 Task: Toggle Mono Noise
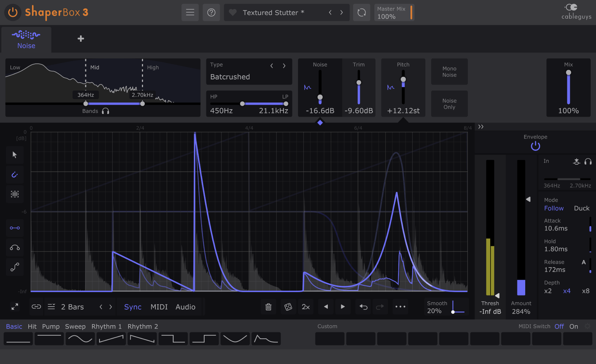click(x=449, y=72)
